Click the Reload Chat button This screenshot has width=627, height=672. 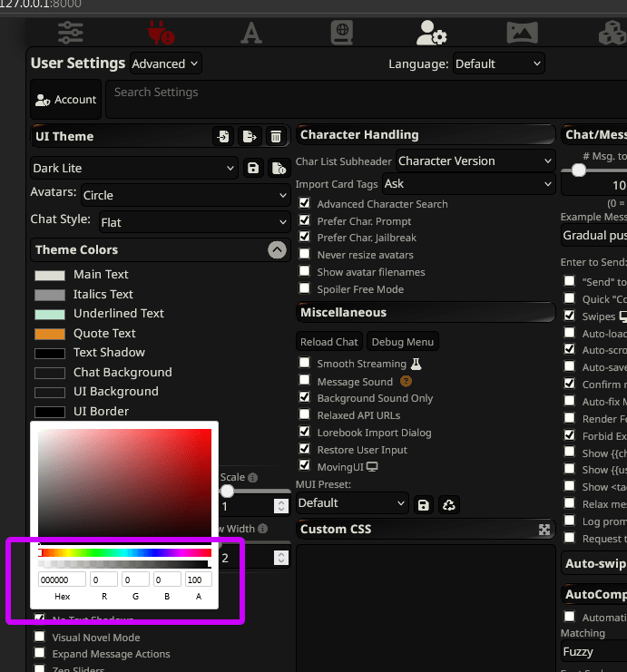tap(328, 342)
